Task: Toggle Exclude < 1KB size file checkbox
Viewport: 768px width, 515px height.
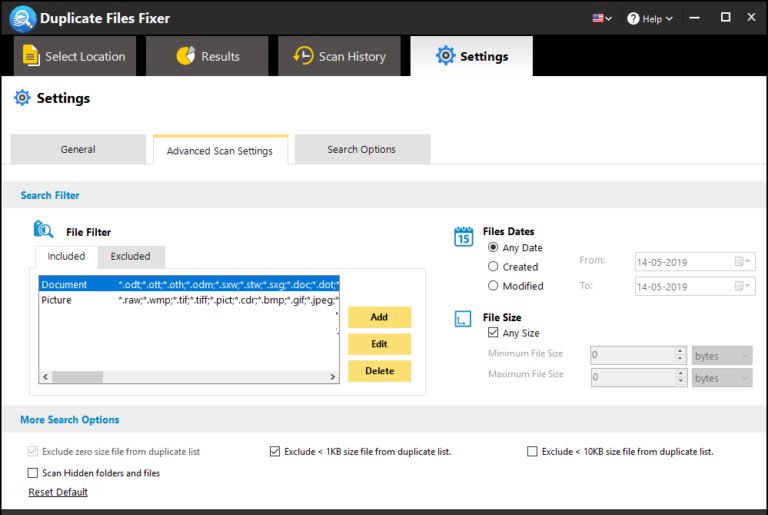Action: pos(275,451)
